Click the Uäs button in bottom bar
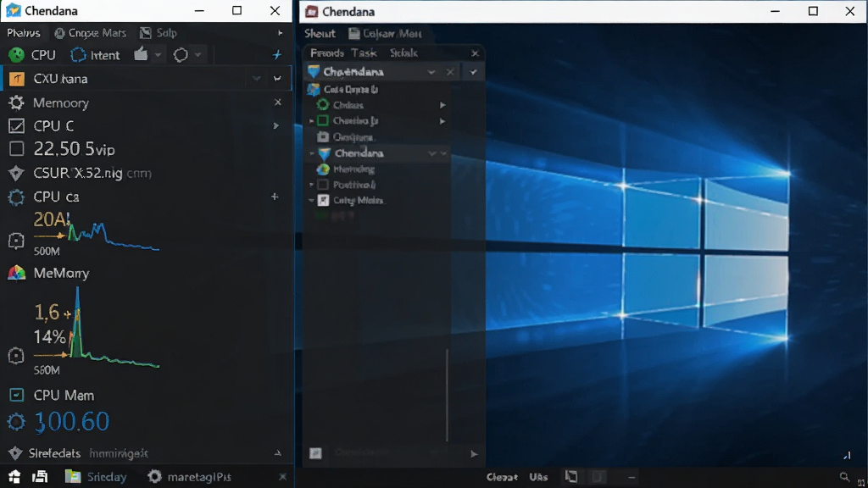This screenshot has height=488, width=868. [538, 477]
